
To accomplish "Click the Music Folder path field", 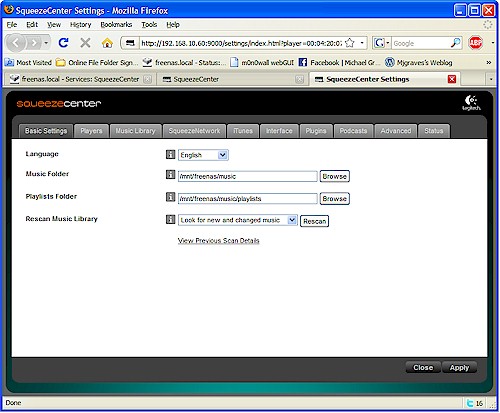I will pos(248,176).
